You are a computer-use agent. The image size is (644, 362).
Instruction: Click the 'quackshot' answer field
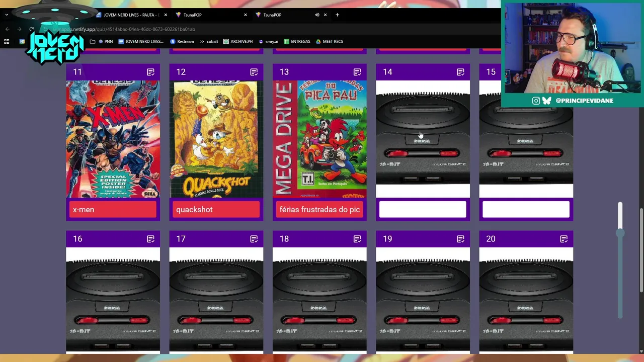tap(216, 210)
